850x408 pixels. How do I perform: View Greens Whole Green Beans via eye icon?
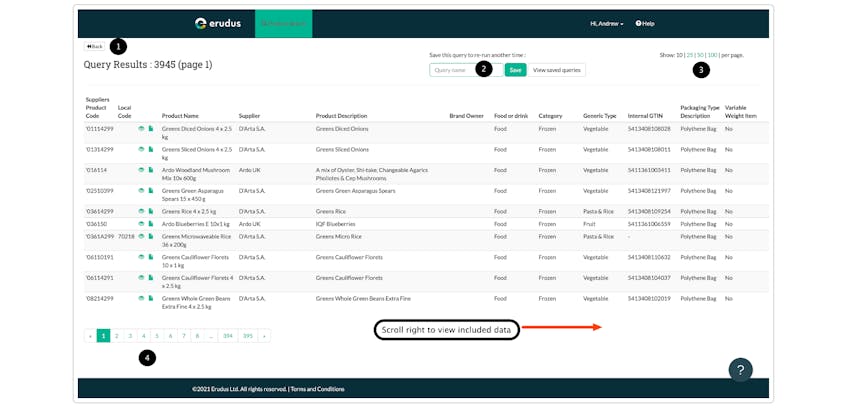pyautogui.click(x=141, y=298)
